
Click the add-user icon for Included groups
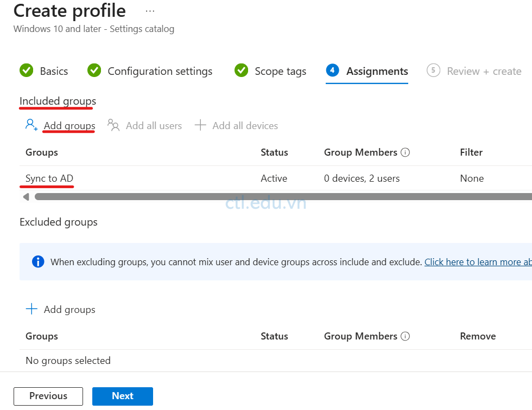click(31, 125)
